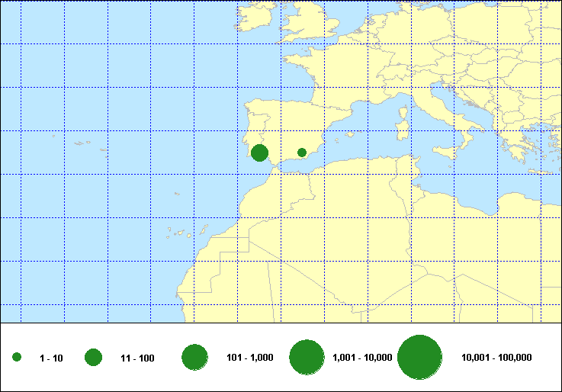Click the island of Corsica on the map
This screenshot has height=392, width=562.
click(x=404, y=111)
